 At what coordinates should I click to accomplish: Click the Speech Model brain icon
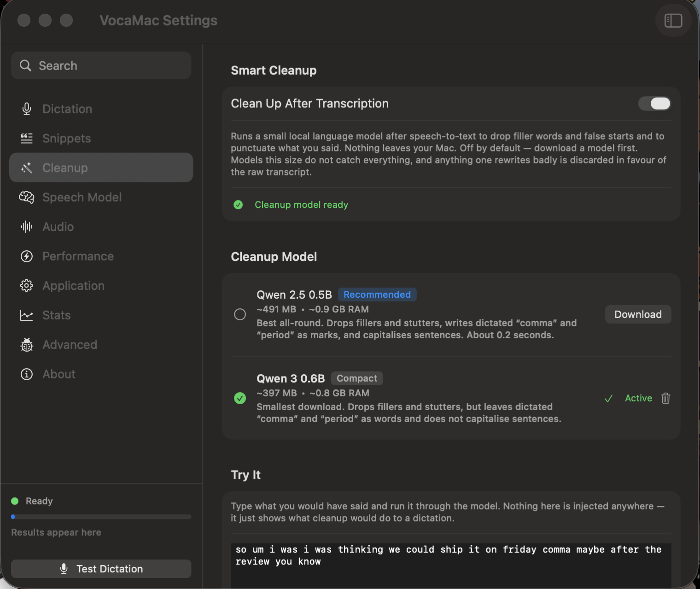[27, 197]
